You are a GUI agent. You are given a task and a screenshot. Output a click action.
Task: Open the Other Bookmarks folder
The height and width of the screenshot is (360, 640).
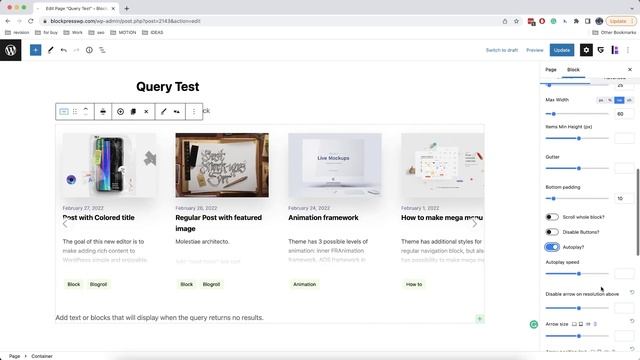[614, 33]
